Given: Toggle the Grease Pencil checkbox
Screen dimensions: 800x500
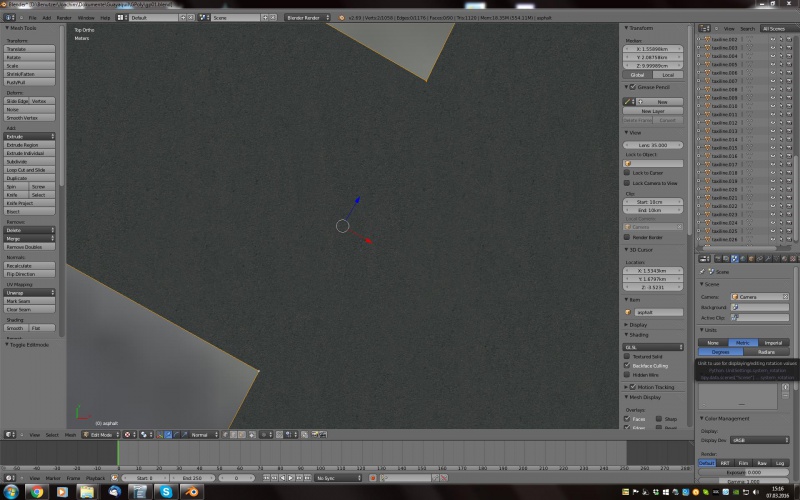Looking at the screenshot, I should point(633,87).
